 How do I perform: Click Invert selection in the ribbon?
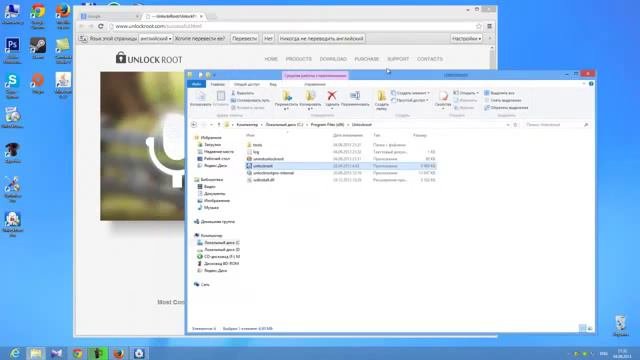[506, 108]
